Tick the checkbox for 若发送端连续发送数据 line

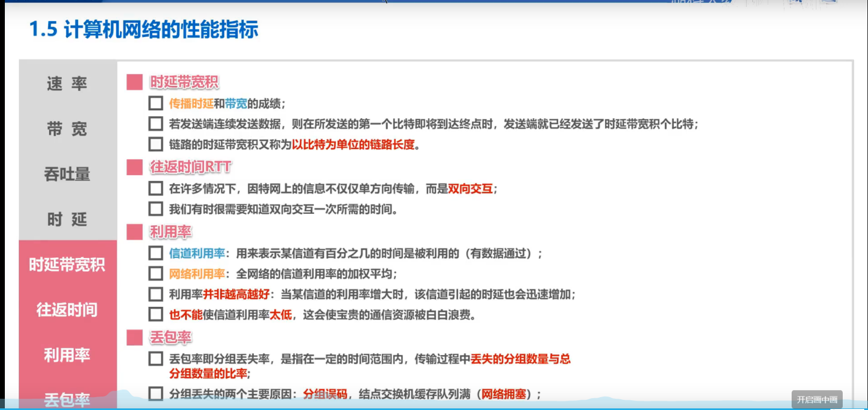[155, 124]
